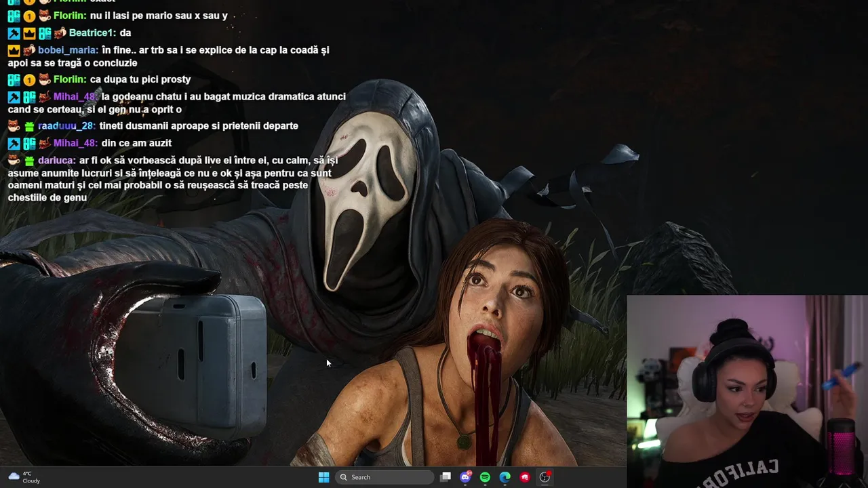
Task: Open the Cloudy weather widget
Action: click(x=24, y=477)
